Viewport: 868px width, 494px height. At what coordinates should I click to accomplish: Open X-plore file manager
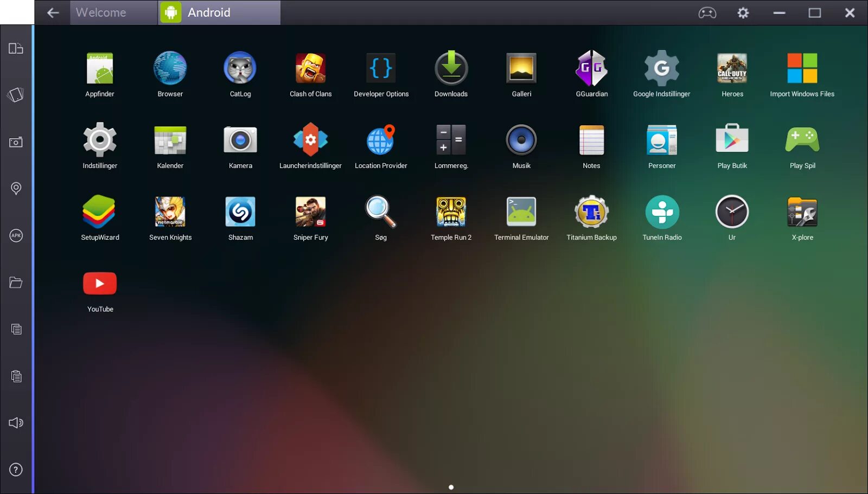click(x=802, y=211)
